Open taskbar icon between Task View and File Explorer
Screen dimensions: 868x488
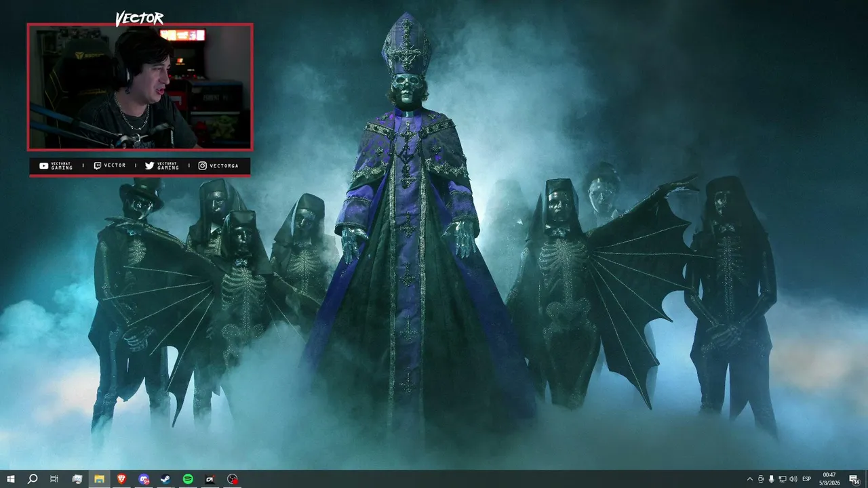point(77,479)
